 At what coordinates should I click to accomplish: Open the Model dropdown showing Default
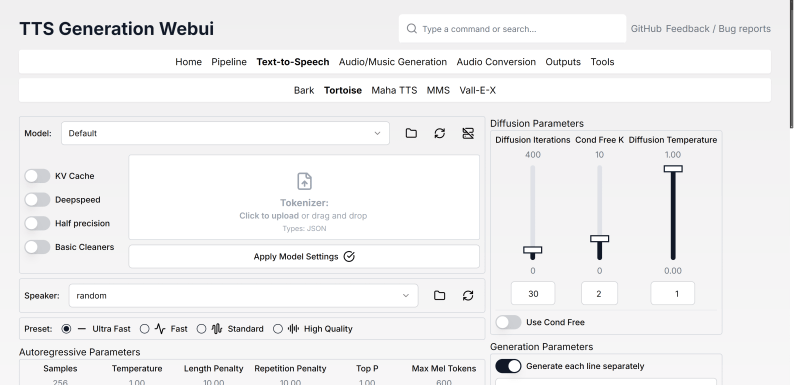pos(225,133)
